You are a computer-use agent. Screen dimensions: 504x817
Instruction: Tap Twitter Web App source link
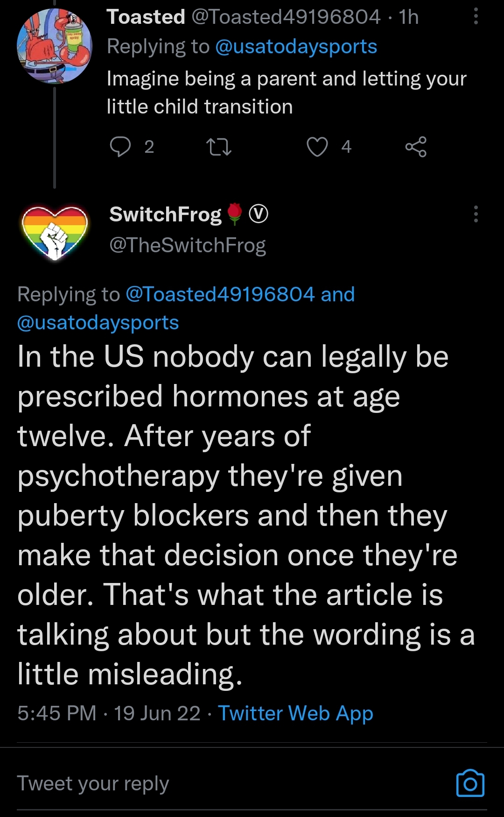pos(295,713)
